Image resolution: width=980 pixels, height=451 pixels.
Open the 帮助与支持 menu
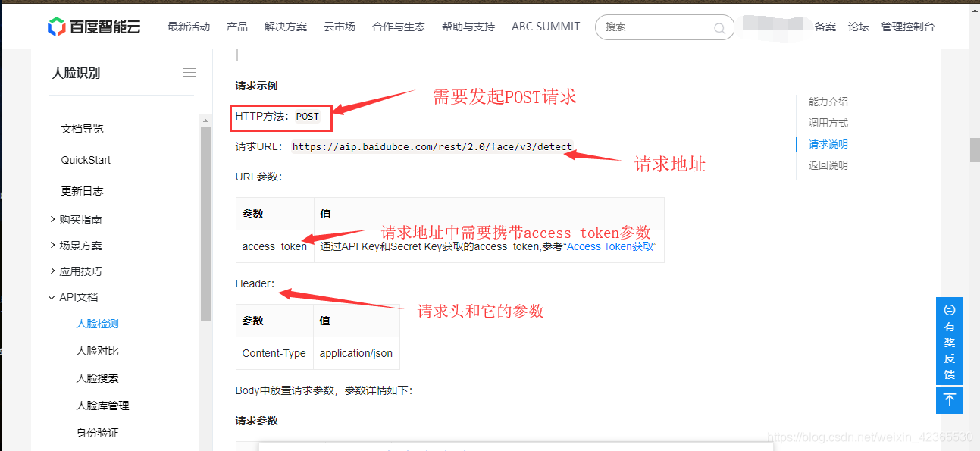468,27
